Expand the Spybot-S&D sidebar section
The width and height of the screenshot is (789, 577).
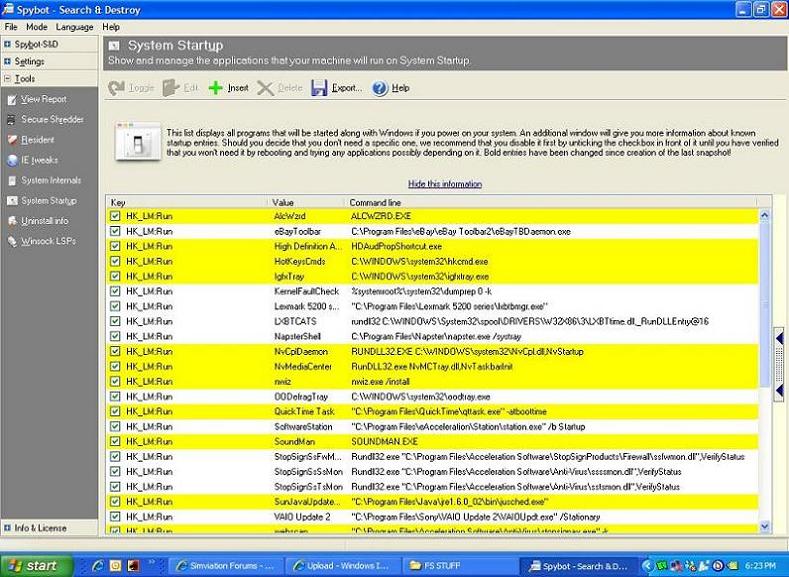click(x=34, y=44)
